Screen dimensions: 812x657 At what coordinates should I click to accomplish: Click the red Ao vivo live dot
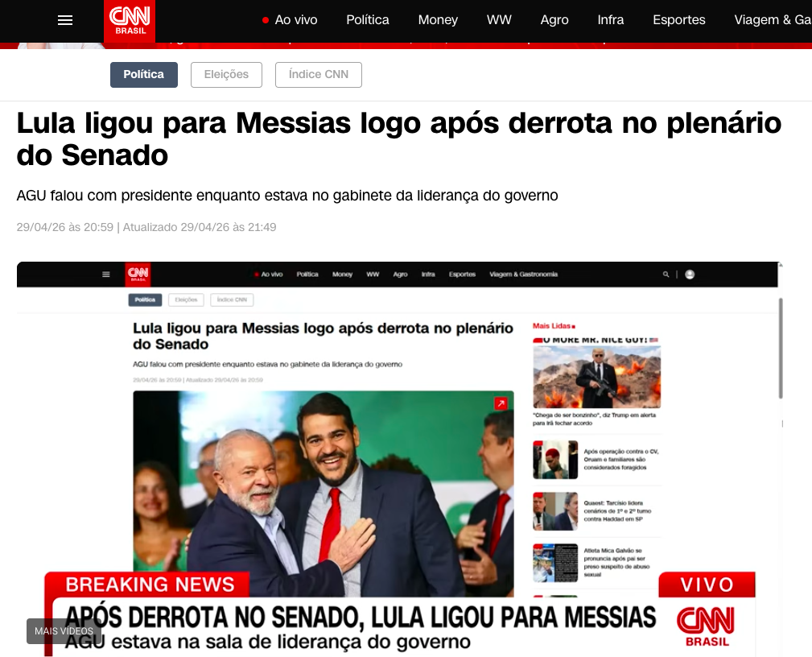pyautogui.click(x=266, y=21)
